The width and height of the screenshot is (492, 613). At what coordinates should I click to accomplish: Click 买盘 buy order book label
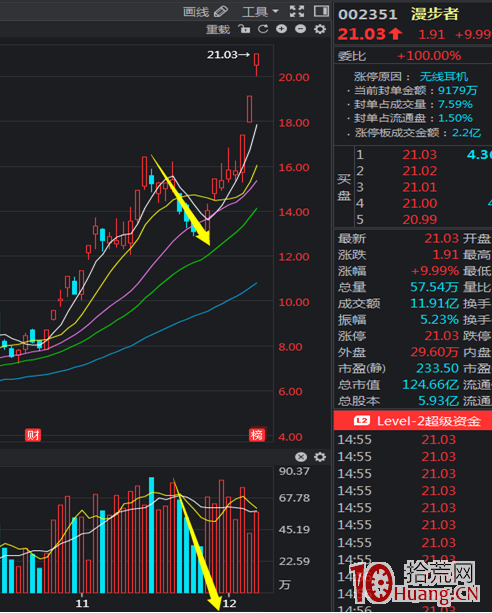(344, 187)
